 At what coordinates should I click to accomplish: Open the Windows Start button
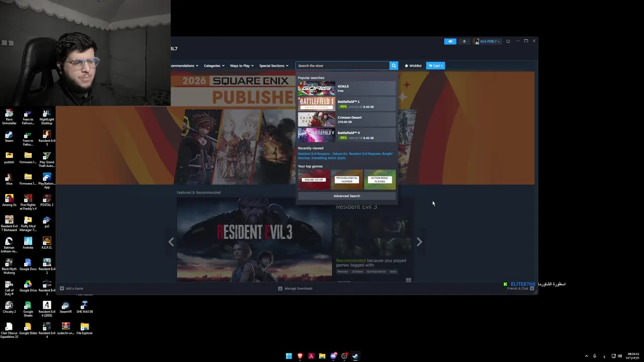coord(289,356)
